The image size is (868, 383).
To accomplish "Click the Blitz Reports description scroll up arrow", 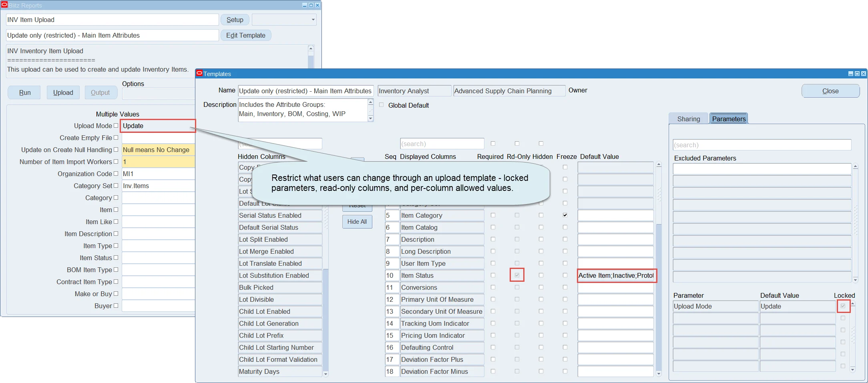I will pyautogui.click(x=311, y=48).
